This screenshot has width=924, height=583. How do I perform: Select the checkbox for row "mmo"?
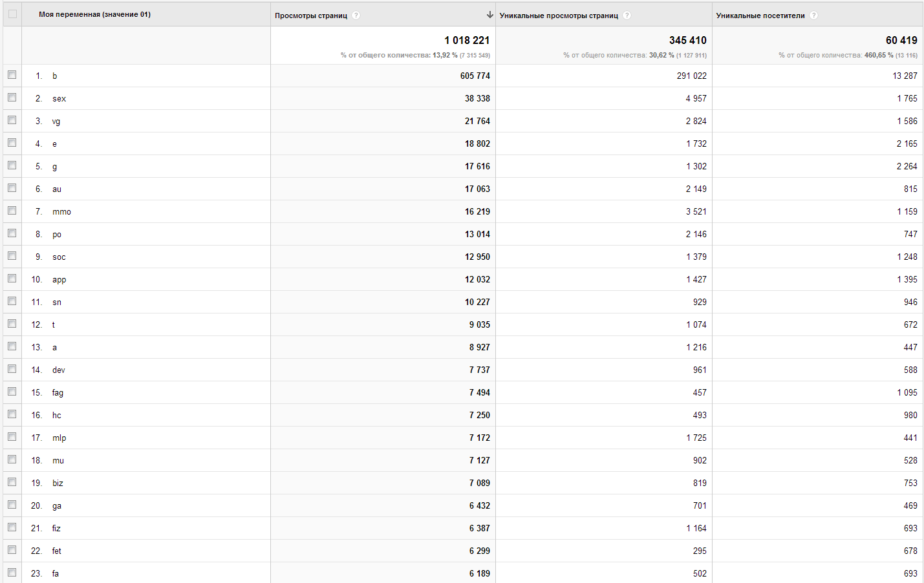point(12,211)
